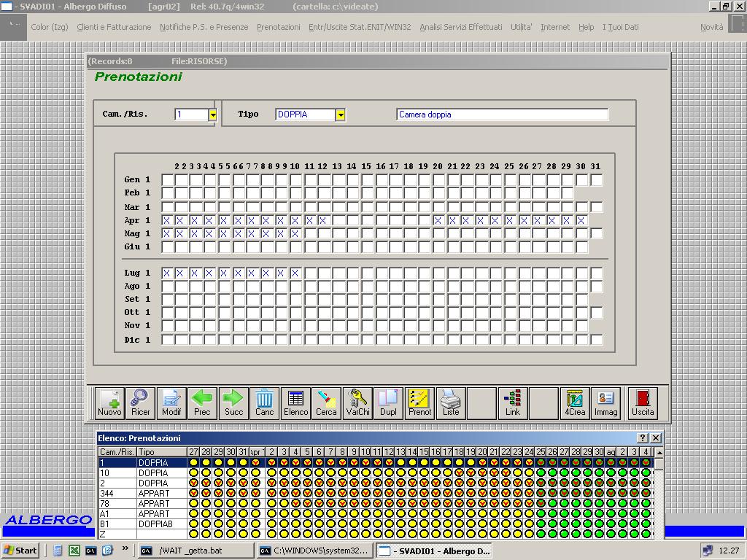Launch Internet Explorer from quick launch
747x560 pixels.
pyautogui.click(x=108, y=551)
